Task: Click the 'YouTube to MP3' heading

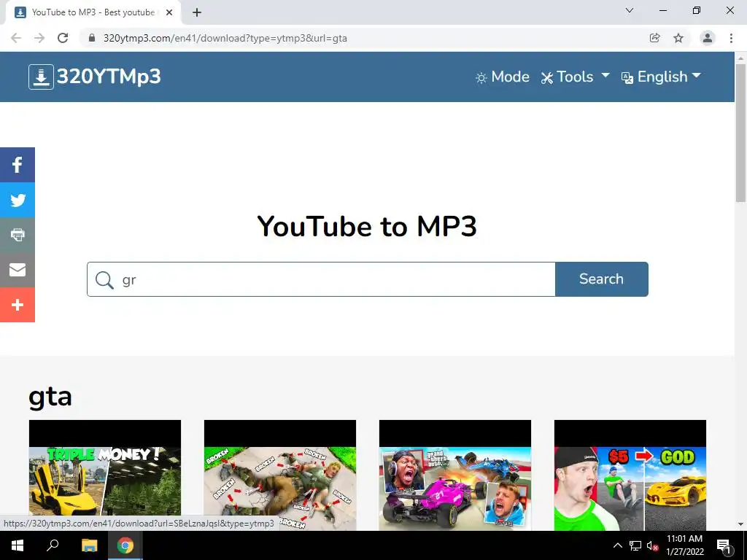Action: pyautogui.click(x=367, y=226)
